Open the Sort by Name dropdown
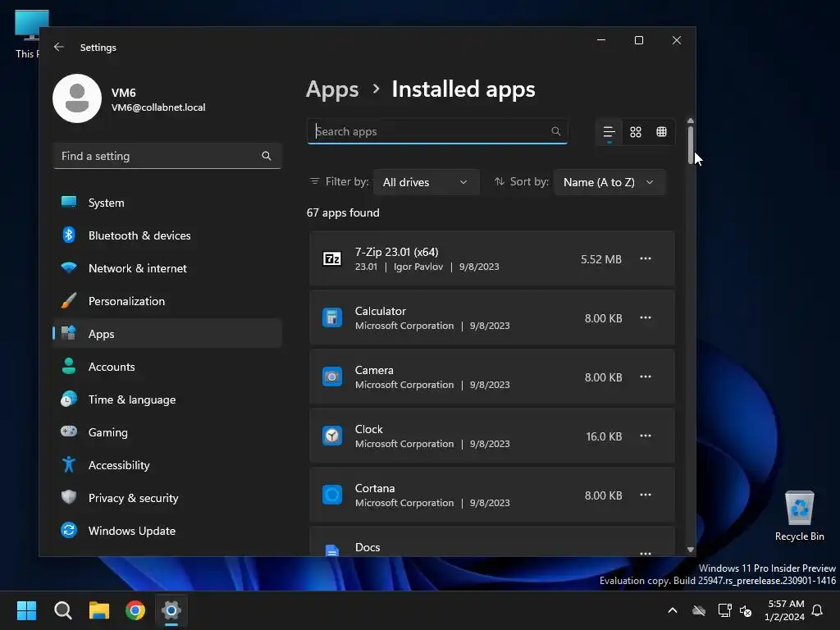 pyautogui.click(x=609, y=182)
